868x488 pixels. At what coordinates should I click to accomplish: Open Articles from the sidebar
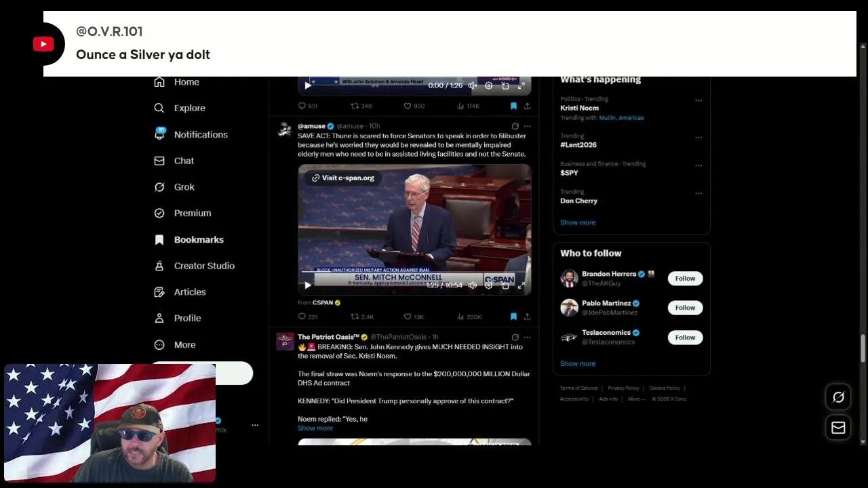click(x=180, y=292)
